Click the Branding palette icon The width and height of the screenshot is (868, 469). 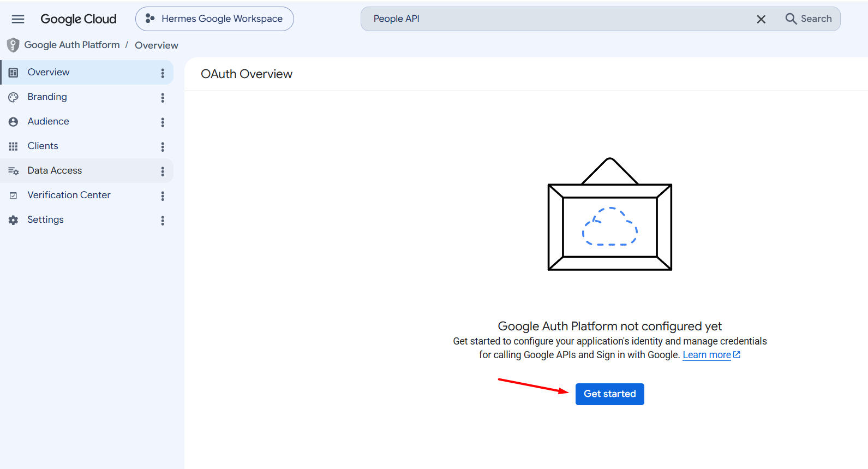coord(14,97)
